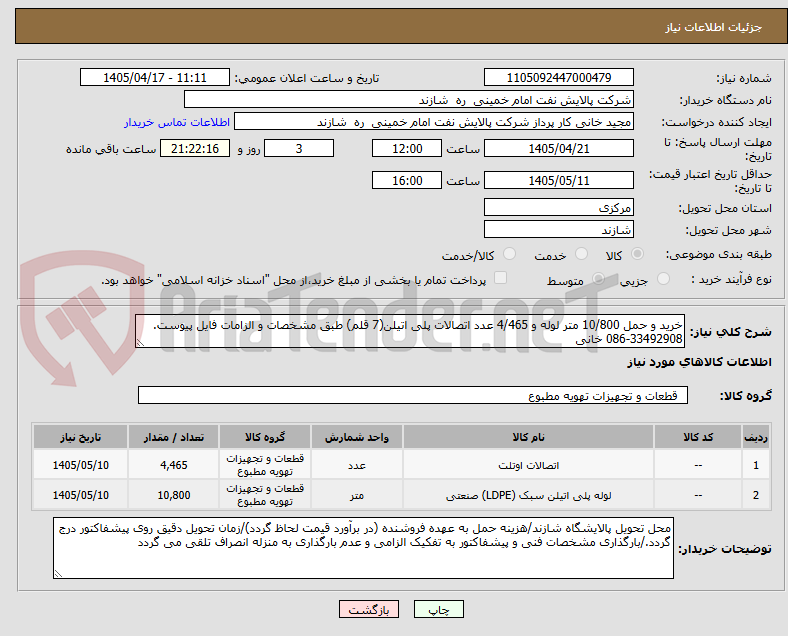Click the general need description textarea
Image resolution: width=788 pixels, height=636 pixels.
click(410, 332)
